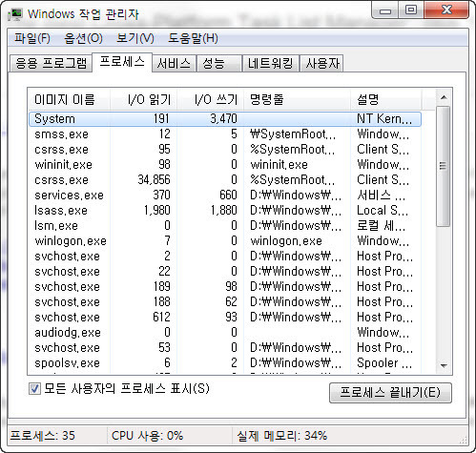Select the smss.exe process
The image size is (476, 453).
click(x=225, y=134)
